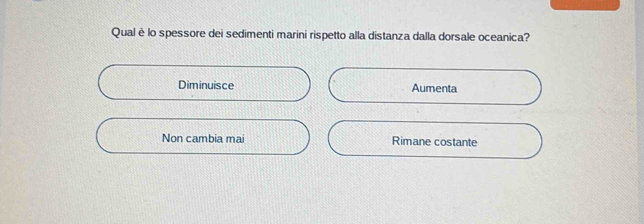Choose the "Aumenta" answer option
The image size is (644, 224).
click(x=435, y=87)
